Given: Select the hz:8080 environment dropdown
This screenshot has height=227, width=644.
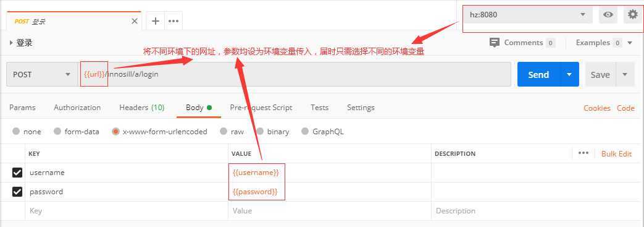Looking at the screenshot, I should 528,15.
